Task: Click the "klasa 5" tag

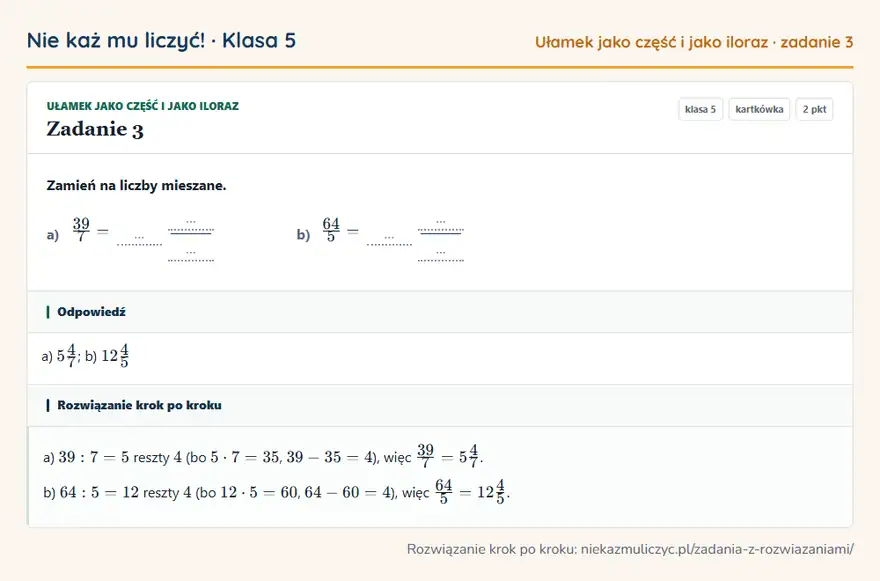Action: point(700,109)
